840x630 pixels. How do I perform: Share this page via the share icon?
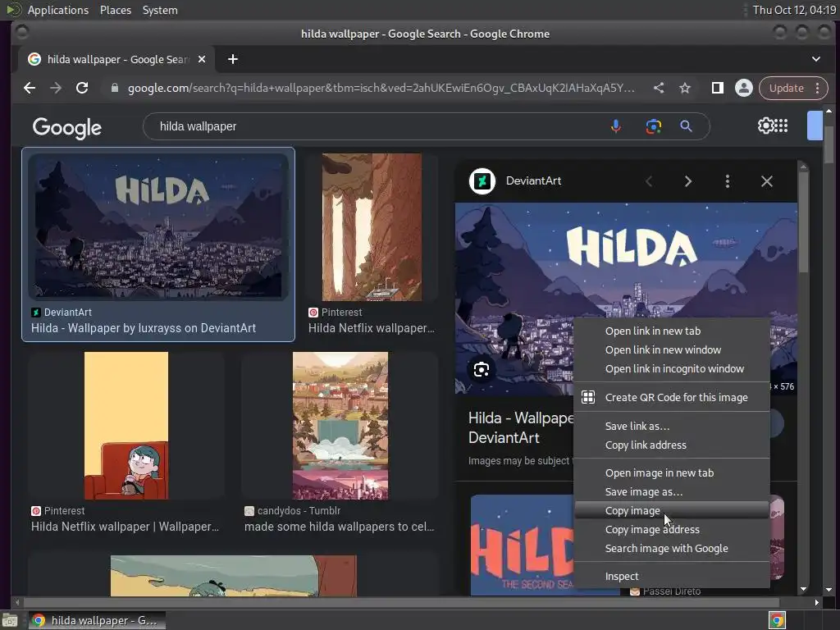click(659, 88)
